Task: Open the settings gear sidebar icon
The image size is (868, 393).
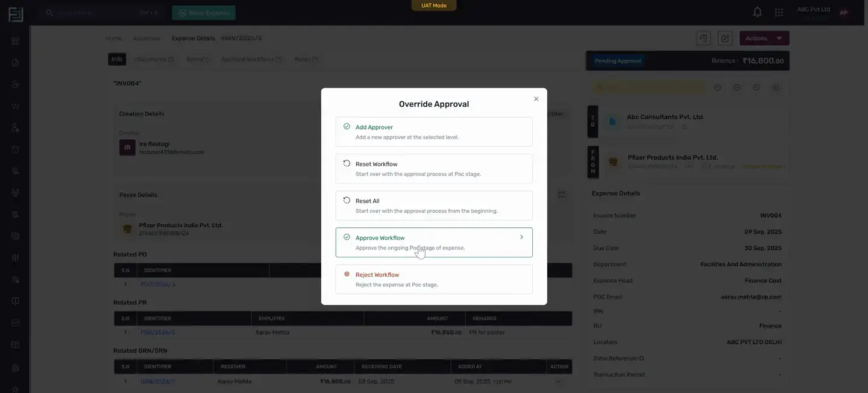Action: (15, 368)
